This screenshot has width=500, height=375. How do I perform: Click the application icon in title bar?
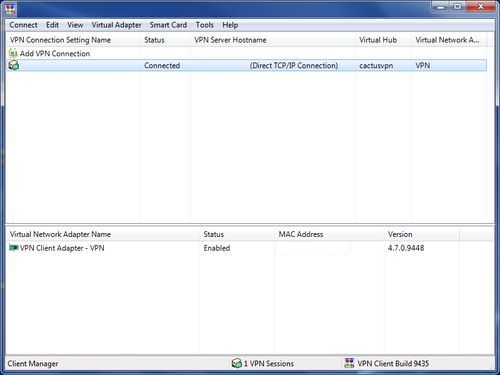[x=10, y=9]
